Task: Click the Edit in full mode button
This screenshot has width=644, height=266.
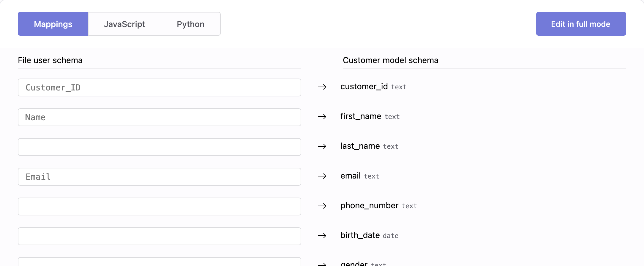Action: pyautogui.click(x=581, y=24)
